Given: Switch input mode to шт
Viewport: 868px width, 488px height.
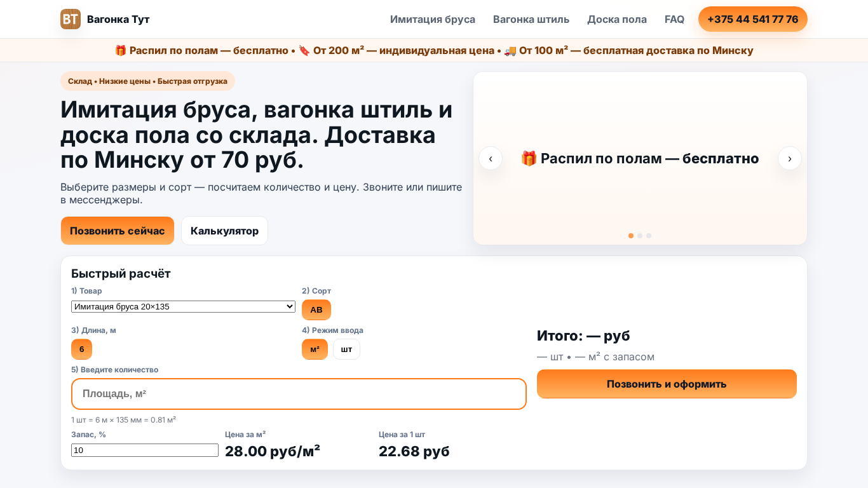Looking at the screenshot, I should 346,349.
